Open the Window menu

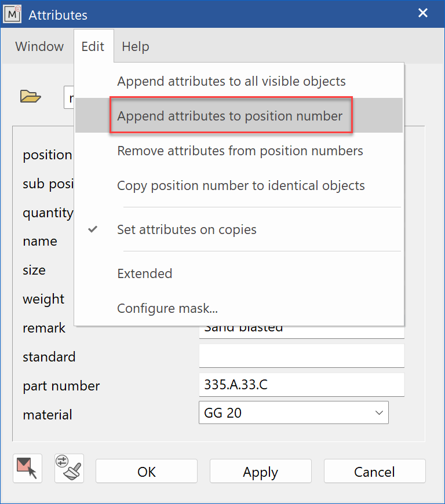pos(39,46)
